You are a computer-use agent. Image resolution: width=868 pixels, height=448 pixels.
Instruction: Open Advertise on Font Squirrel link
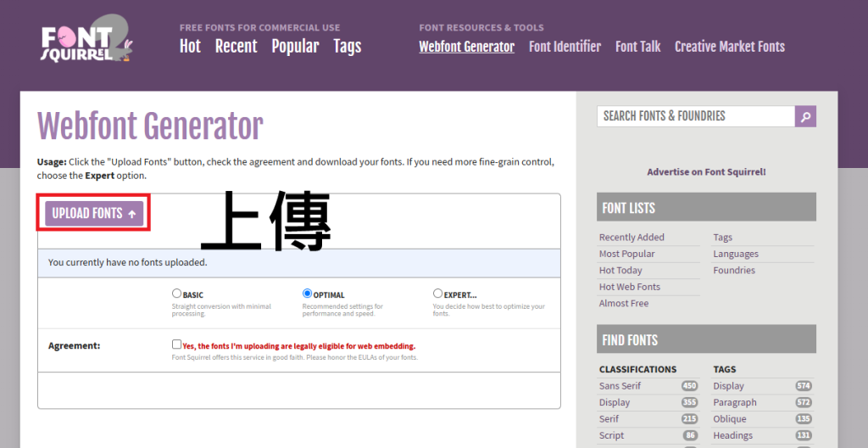point(706,172)
